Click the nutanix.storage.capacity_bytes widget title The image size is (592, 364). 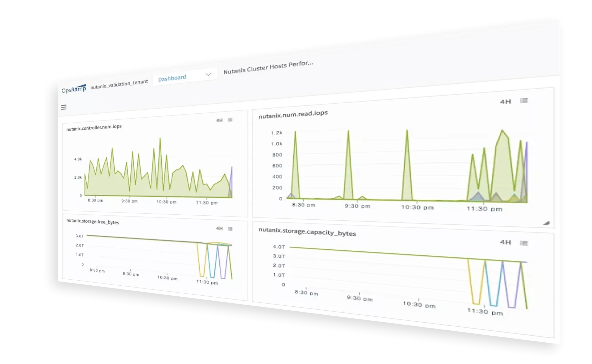(x=307, y=231)
